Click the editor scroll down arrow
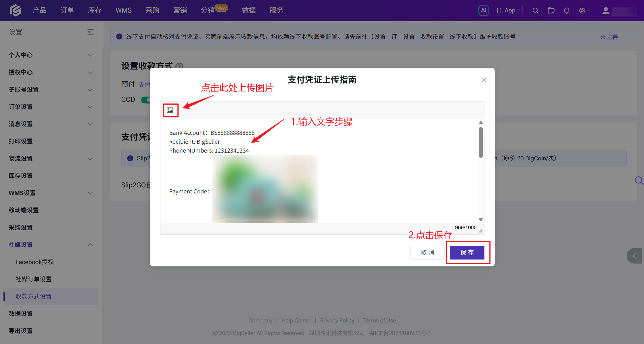 pos(481,220)
